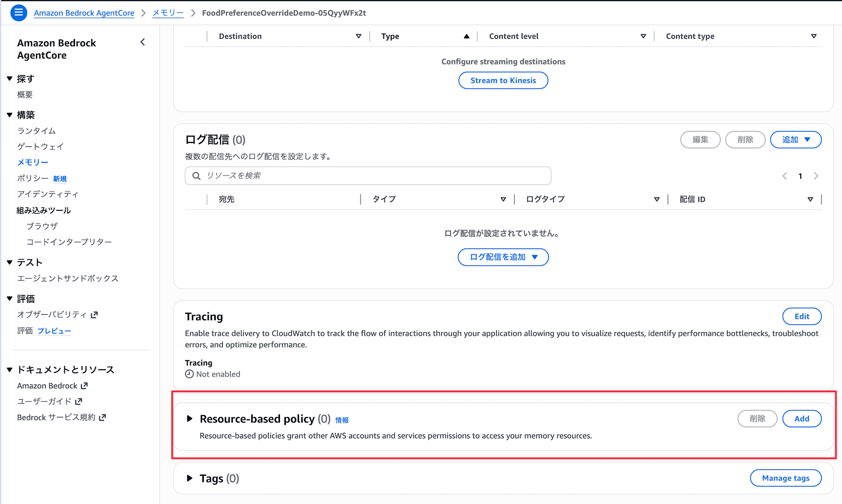Click the Type column ascending sort arrow
Screen dimensions: 842x504
coord(466,36)
